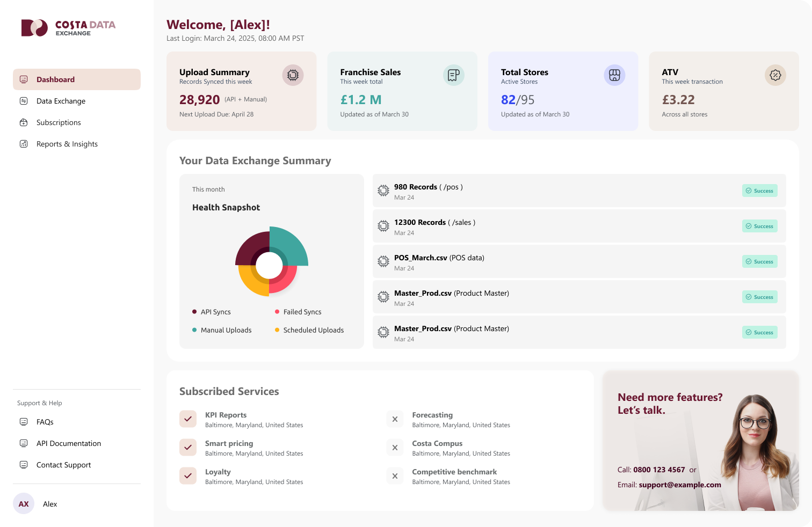Screen dimensions: 812x527
Task: Click the Data Exchange sidebar icon
Action: click(x=24, y=101)
